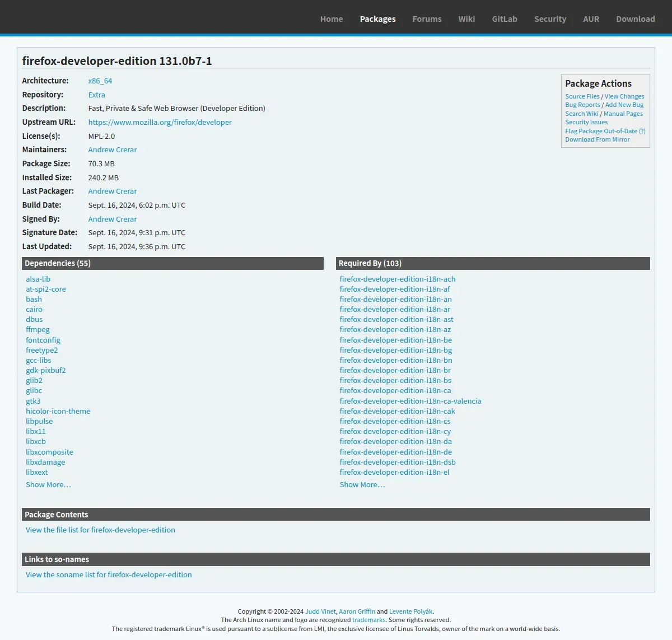Open the View Changes link

pos(624,96)
